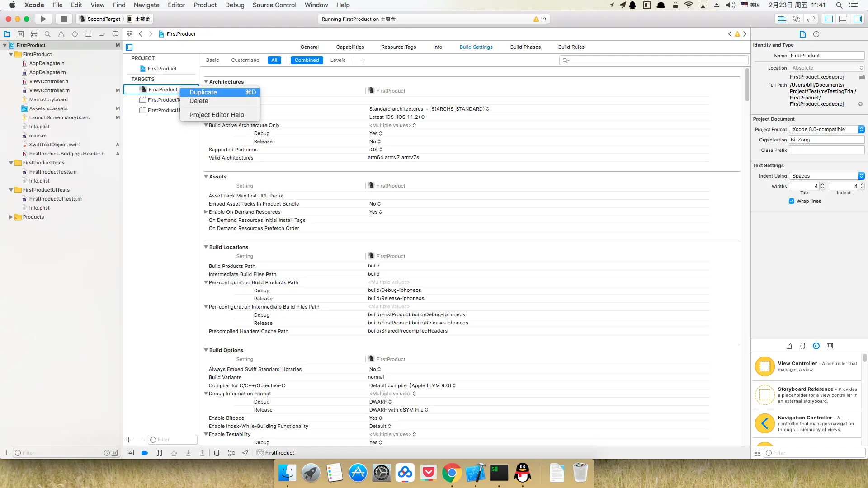868x488 pixels.
Task: Click the Debug View Hierarchy icon
Action: tap(217, 453)
